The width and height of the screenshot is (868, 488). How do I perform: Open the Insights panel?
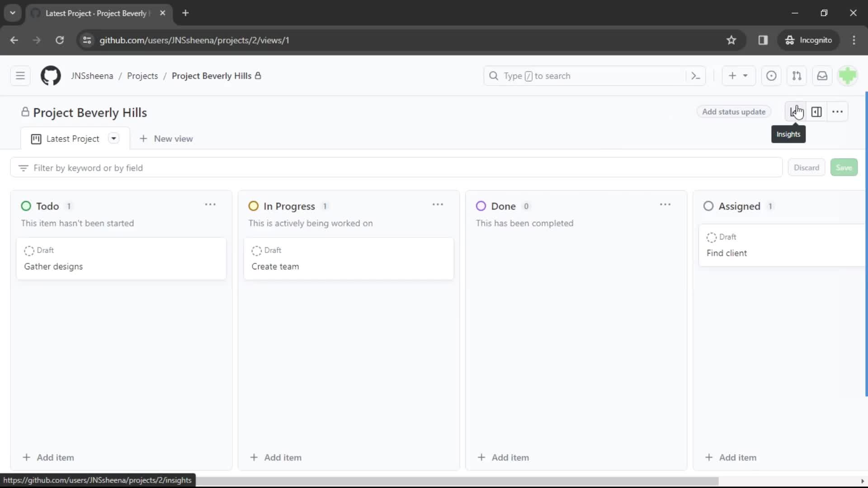(797, 112)
